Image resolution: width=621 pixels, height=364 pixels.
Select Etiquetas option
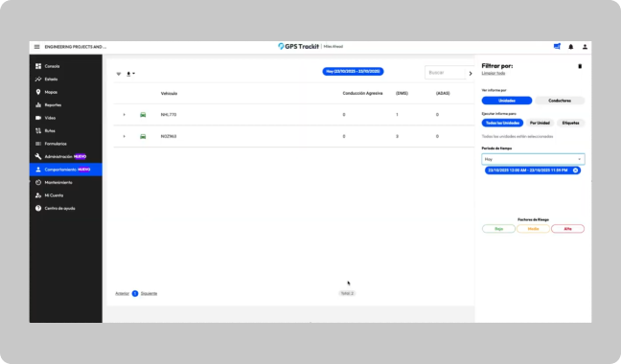(570, 123)
